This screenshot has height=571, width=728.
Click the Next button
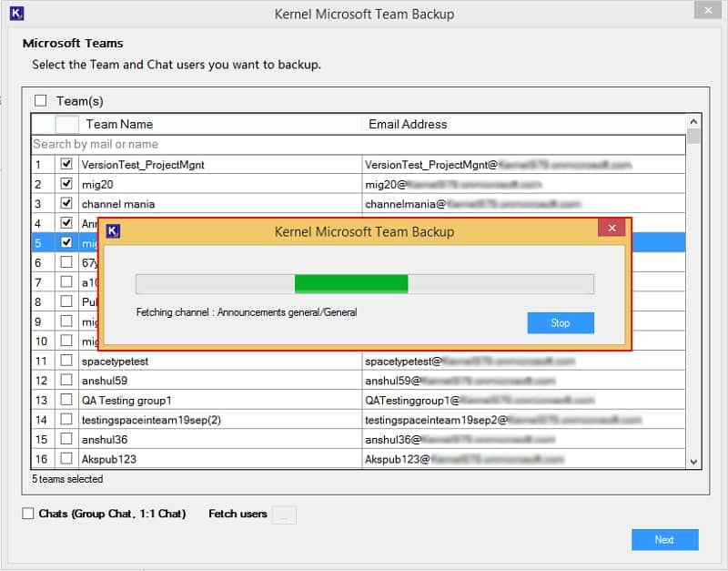click(664, 539)
